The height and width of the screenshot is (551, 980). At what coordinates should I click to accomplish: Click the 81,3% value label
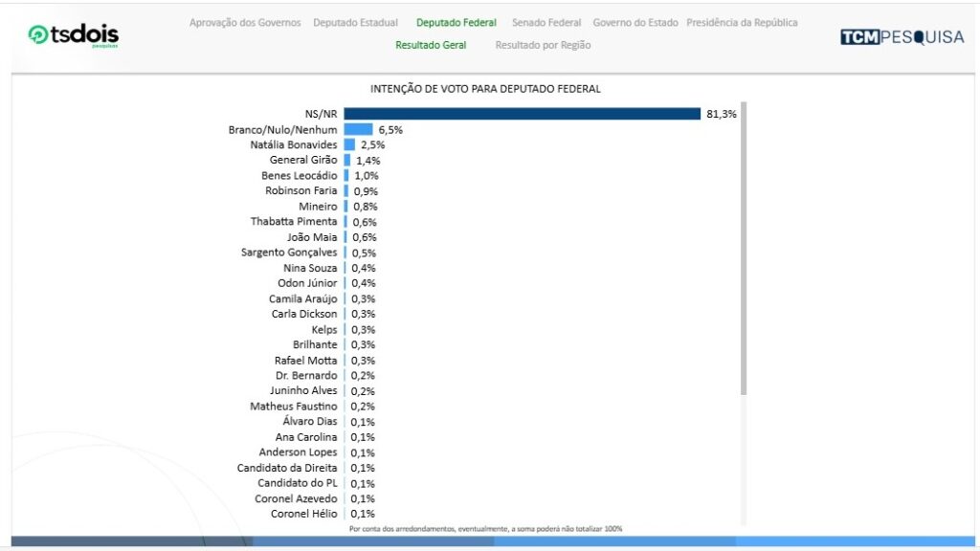722,114
